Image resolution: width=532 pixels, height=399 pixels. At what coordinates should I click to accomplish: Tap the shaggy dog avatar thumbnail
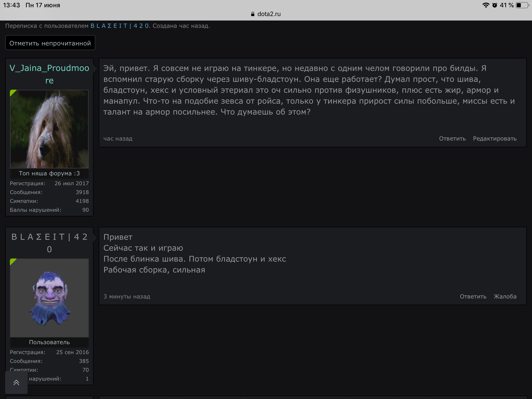point(49,129)
